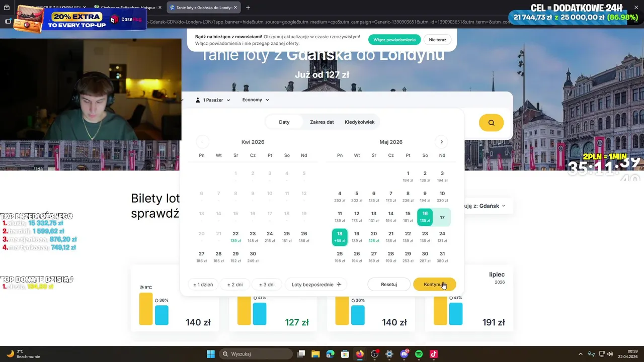
Task: Open volume control in system tray
Action: (610, 354)
